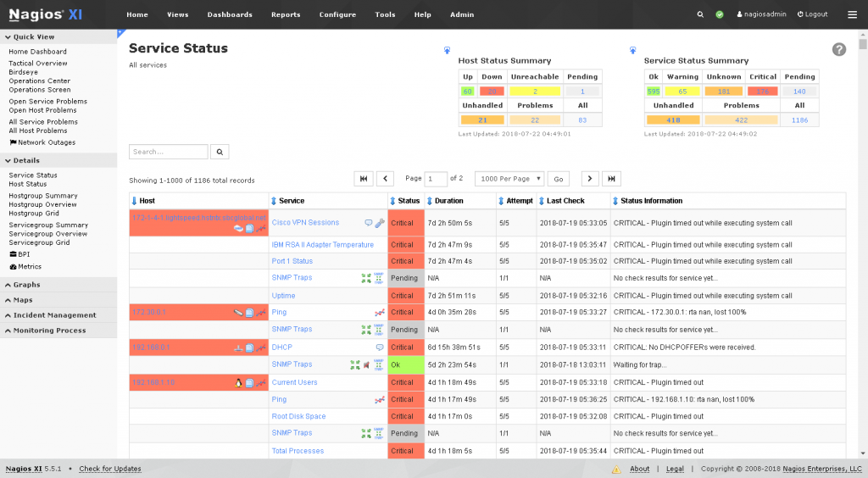Click orange Unknown count 181 in service summary

724,92
